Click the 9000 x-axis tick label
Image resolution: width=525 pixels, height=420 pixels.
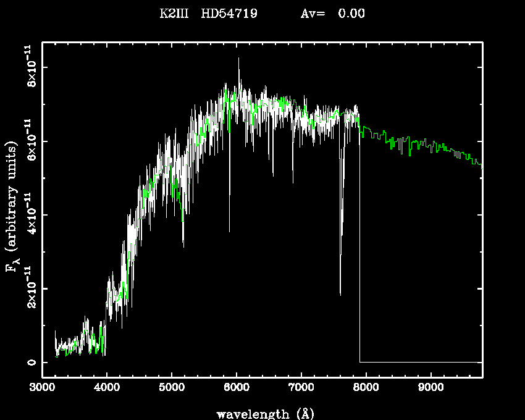(x=430, y=388)
